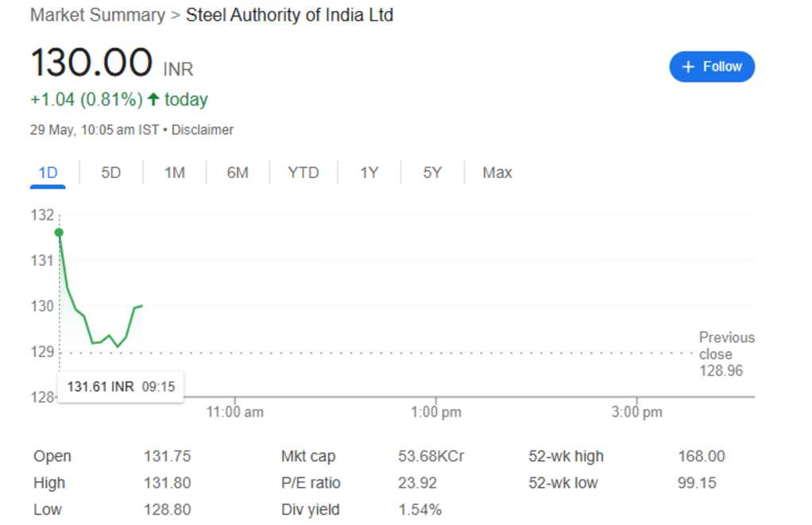Click the Steel Authority of India Ltd title
The height and width of the screenshot is (525, 812).
point(289,15)
